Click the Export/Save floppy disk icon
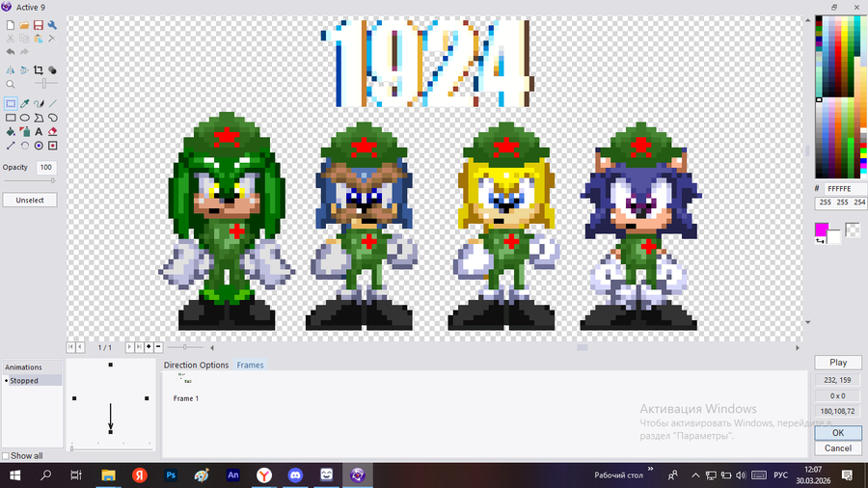The image size is (868, 488). point(39,25)
